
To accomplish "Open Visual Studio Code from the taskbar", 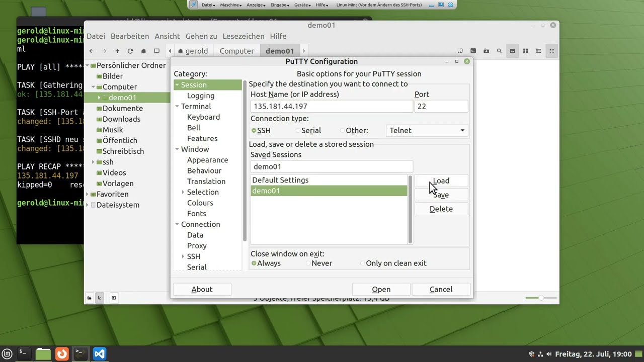I will coord(100,354).
